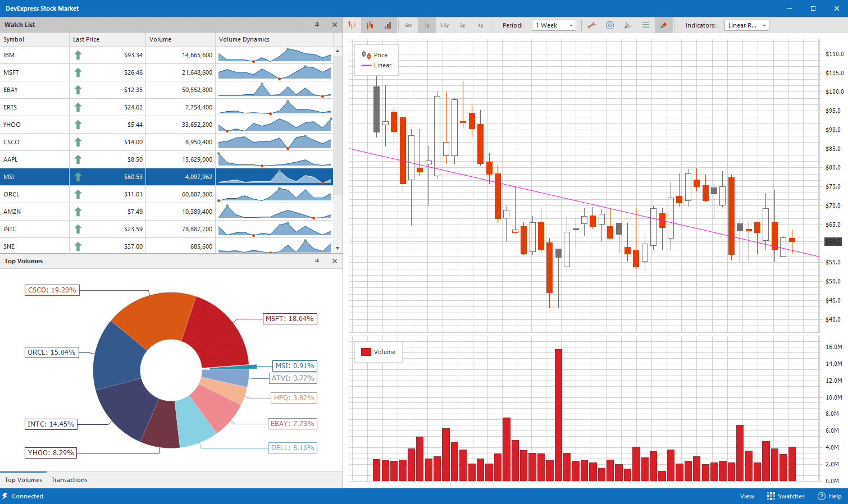The width and height of the screenshot is (848, 504).
Task: Select the SNE symbol row
Action: [x=166, y=246]
